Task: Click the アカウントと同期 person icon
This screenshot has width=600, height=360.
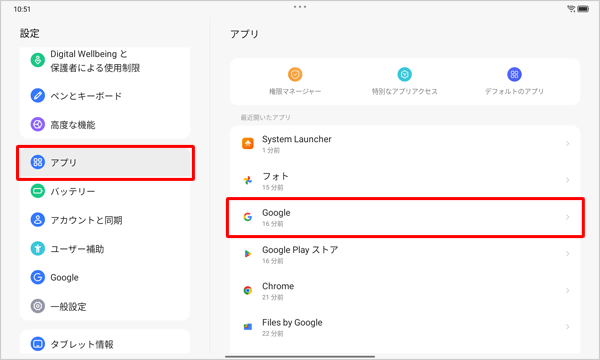Action: tap(38, 220)
